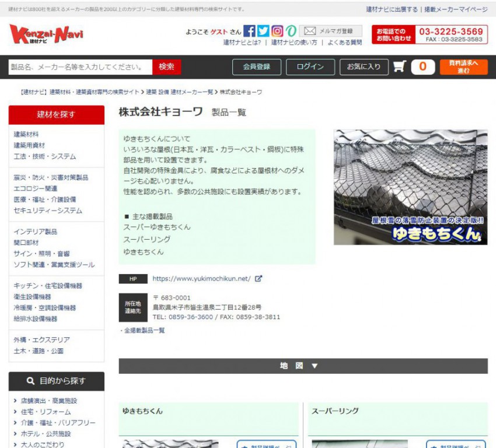496x448 pixels.
Task: Select 医療・福祉・介護設備 category
Action: coord(44,199)
